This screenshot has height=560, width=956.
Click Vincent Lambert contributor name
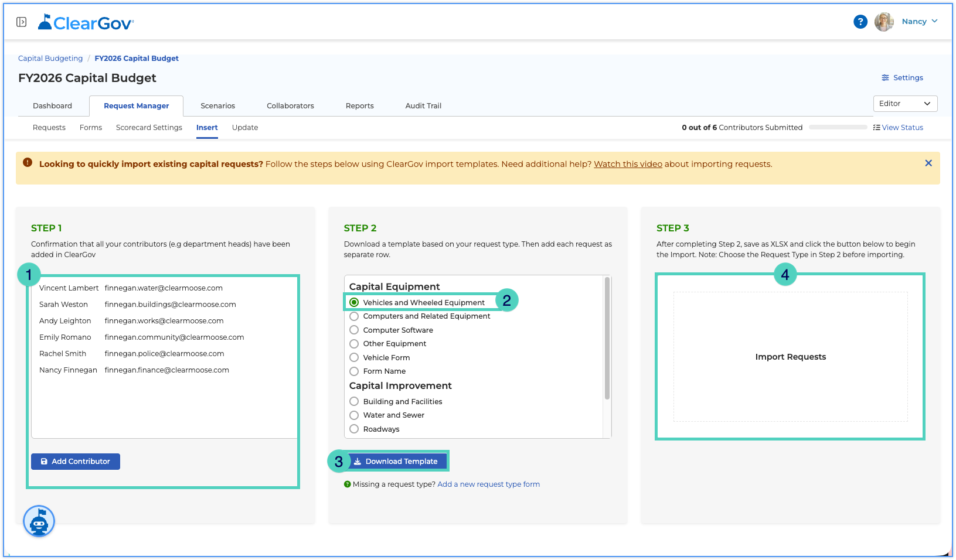point(69,288)
